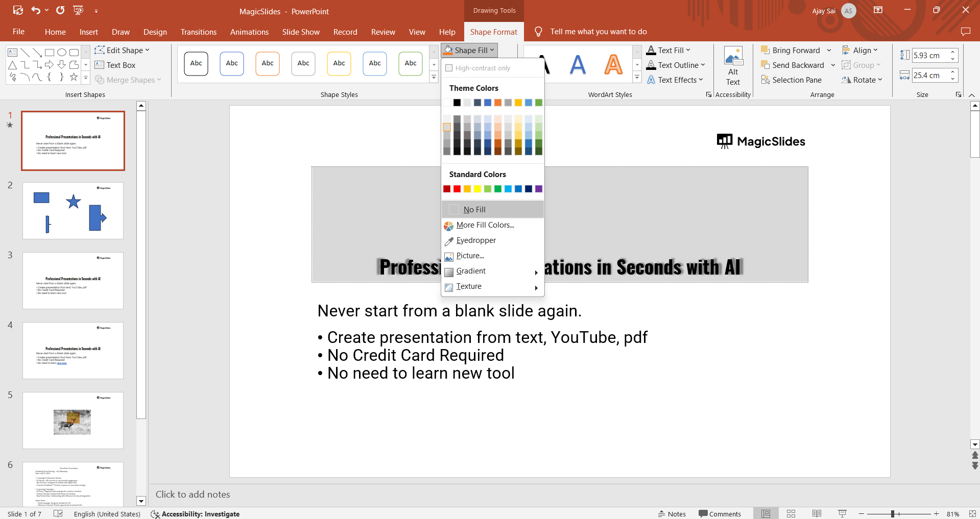Open the Home ribbon tab

(x=55, y=32)
